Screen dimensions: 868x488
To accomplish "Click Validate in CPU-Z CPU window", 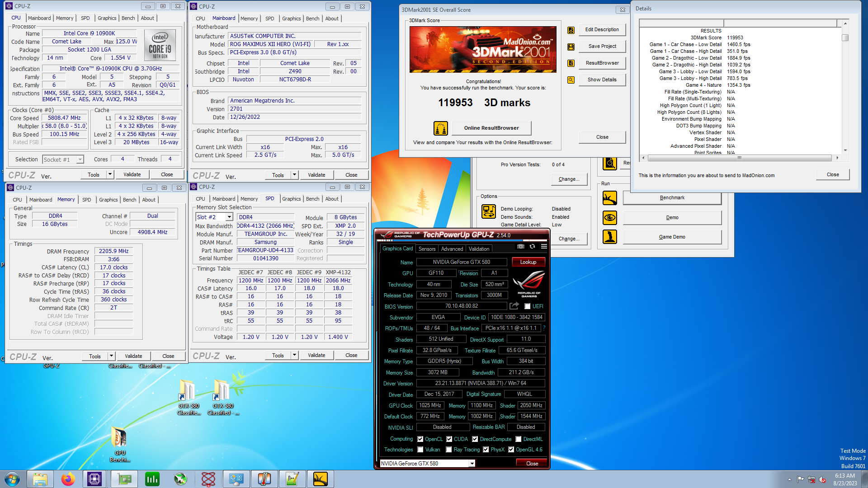I will click(x=132, y=174).
